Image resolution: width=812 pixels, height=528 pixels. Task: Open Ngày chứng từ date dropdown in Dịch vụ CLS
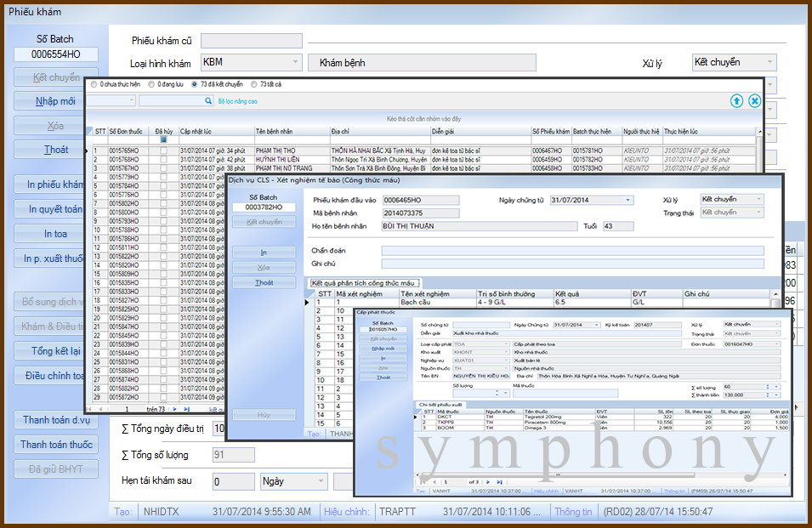pyautogui.click(x=627, y=200)
